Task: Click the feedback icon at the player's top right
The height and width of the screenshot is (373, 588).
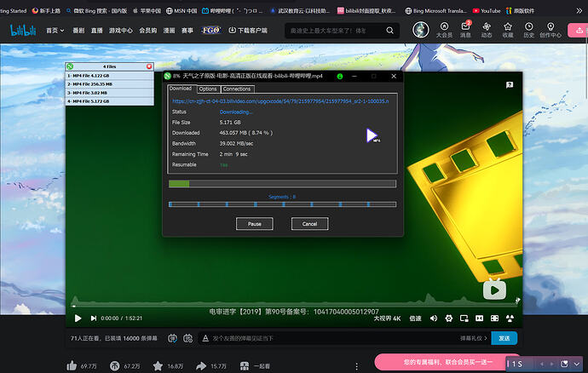Action: [510, 85]
